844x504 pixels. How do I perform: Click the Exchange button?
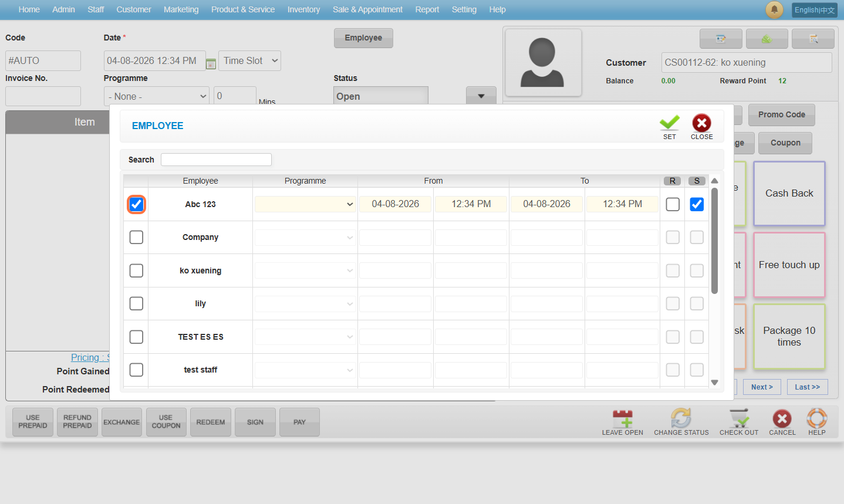121,422
